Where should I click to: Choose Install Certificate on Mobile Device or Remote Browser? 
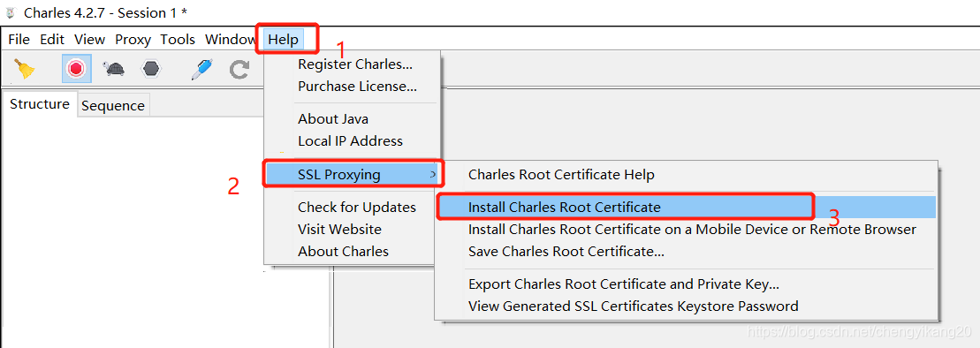[x=687, y=230]
